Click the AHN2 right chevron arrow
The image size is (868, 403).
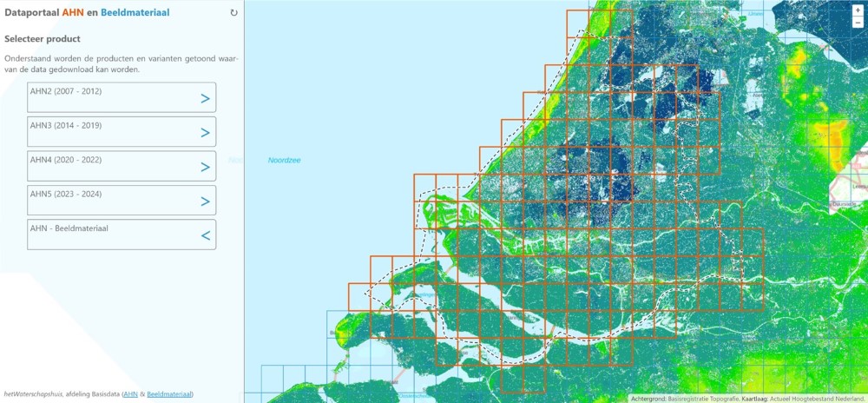click(206, 98)
